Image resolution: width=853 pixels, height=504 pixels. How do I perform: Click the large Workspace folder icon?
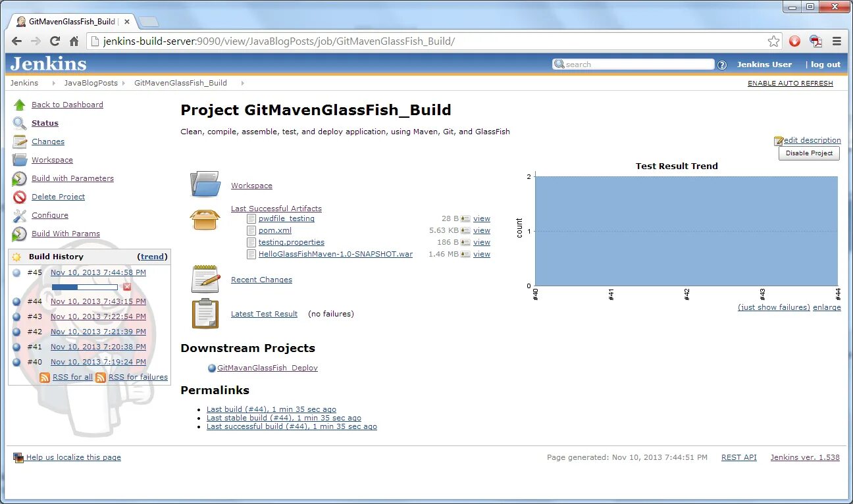tap(205, 184)
